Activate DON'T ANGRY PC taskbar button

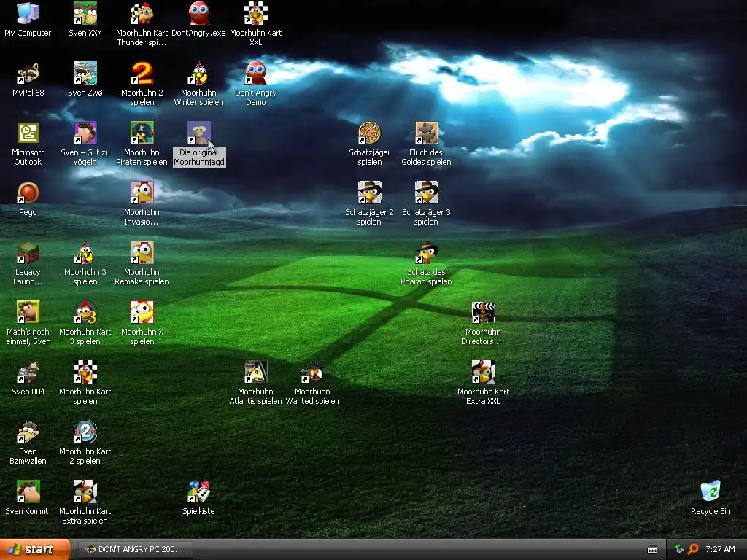[x=135, y=549]
